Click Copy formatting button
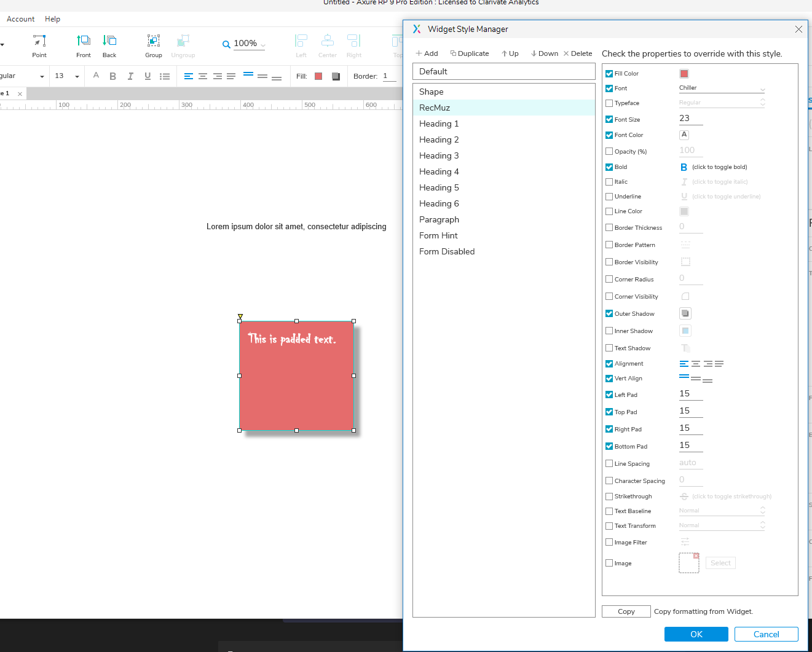This screenshot has width=812, height=652. click(x=626, y=611)
